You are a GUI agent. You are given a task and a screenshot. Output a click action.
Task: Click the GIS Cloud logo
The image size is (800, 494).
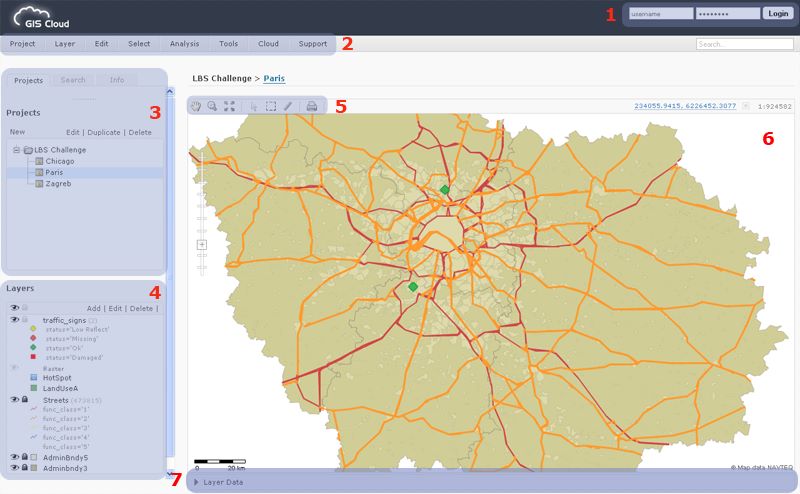41,18
